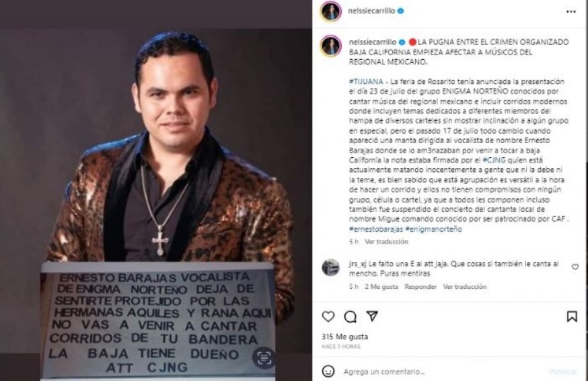Open nelssiecarrillo avatar beside caption

[331, 46]
